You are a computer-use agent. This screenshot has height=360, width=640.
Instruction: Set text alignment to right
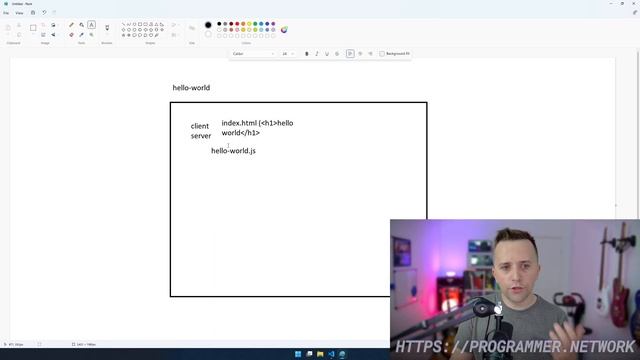370,54
